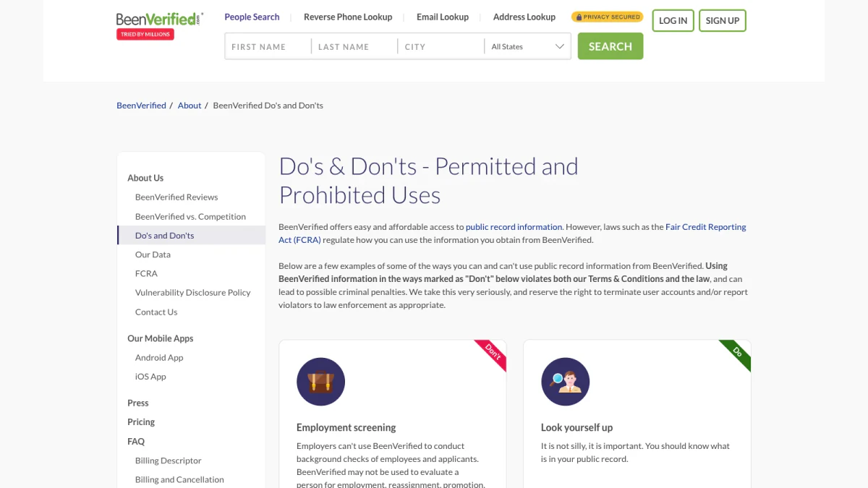Open FCRA sidebar item
The height and width of the screenshot is (488, 868).
point(146,273)
